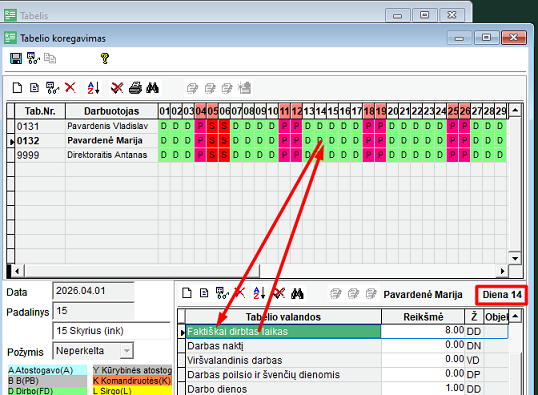Click the view icon next to Save
This screenshot has height=395, width=538.
point(33,58)
